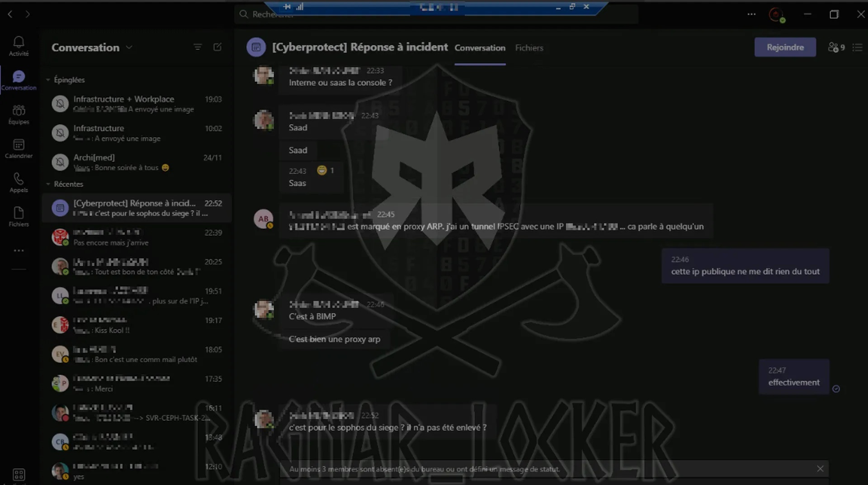Open the meeting notes list icon top right
This screenshot has height=485, width=868.
click(x=858, y=48)
